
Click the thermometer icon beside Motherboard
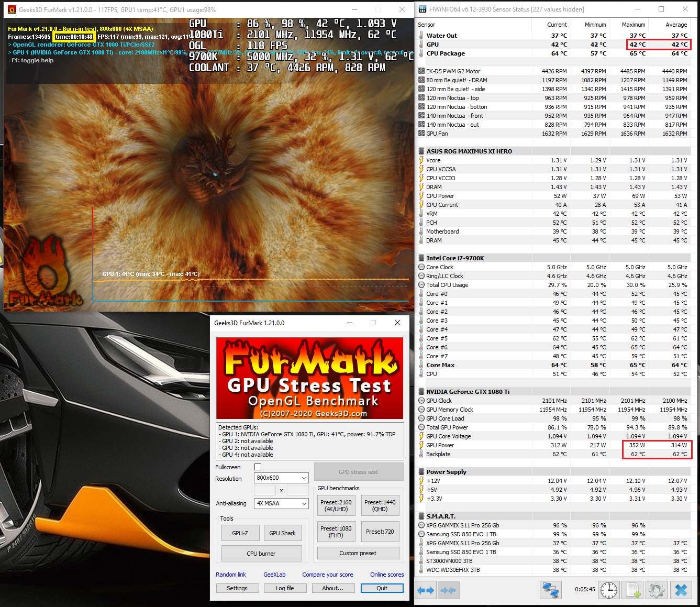click(x=421, y=231)
